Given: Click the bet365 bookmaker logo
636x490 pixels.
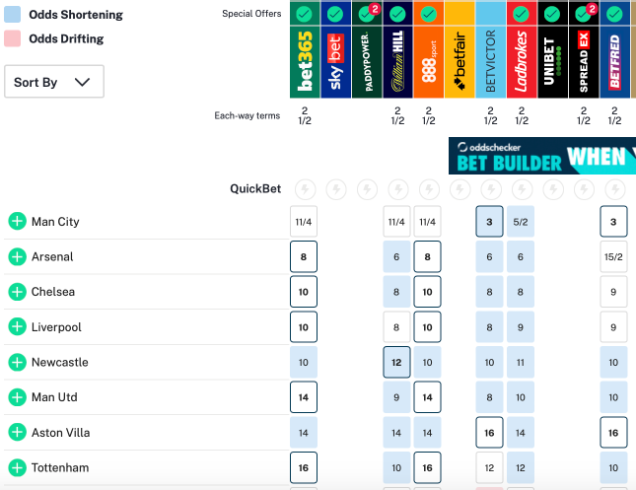Looking at the screenshot, I should [x=304, y=62].
